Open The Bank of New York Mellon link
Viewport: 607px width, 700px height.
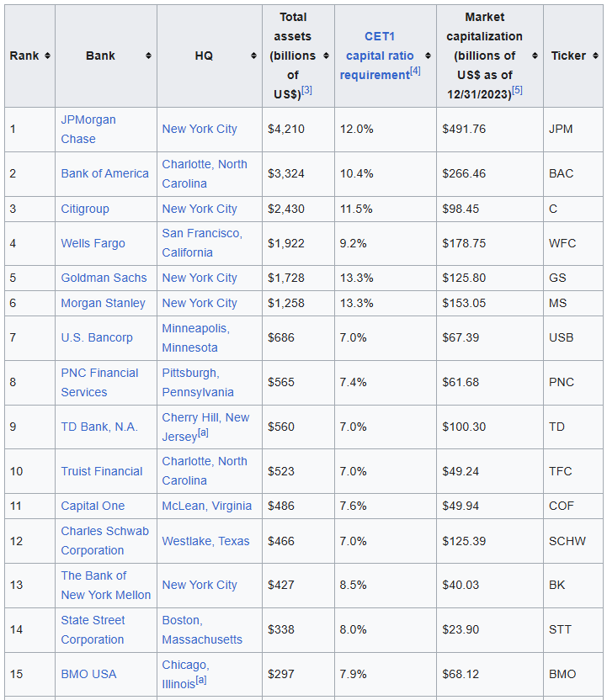point(106,586)
